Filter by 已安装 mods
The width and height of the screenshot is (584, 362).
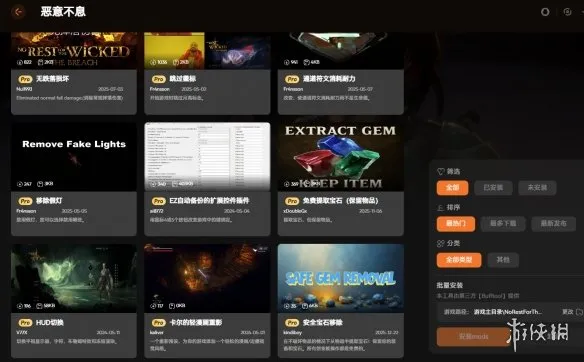[493, 188]
